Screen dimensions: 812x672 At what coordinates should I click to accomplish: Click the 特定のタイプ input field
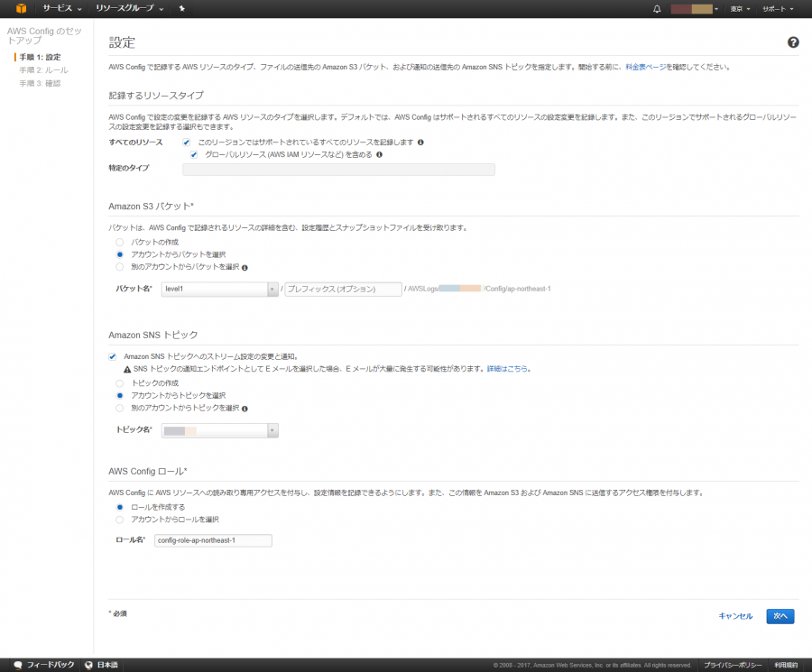point(338,170)
